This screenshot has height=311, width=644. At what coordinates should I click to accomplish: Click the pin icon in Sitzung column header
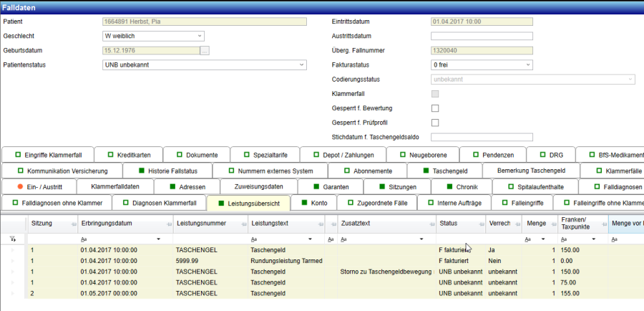(72, 224)
